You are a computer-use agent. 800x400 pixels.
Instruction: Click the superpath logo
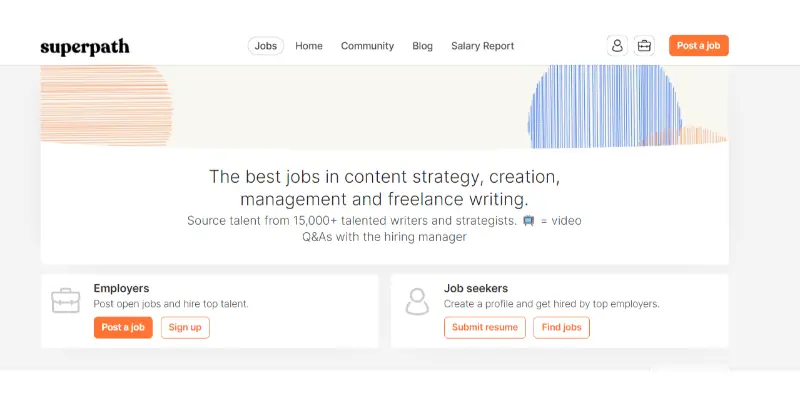85,47
